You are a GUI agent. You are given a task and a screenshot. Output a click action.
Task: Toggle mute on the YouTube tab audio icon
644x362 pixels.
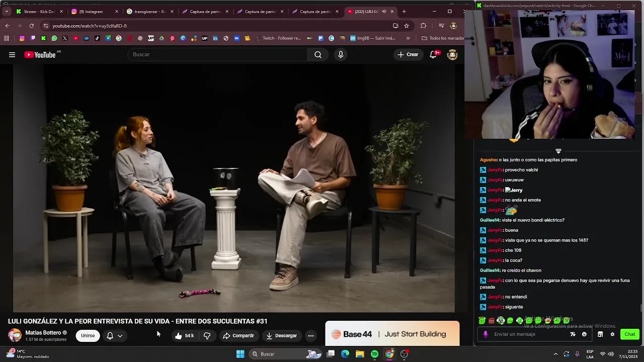(x=384, y=12)
